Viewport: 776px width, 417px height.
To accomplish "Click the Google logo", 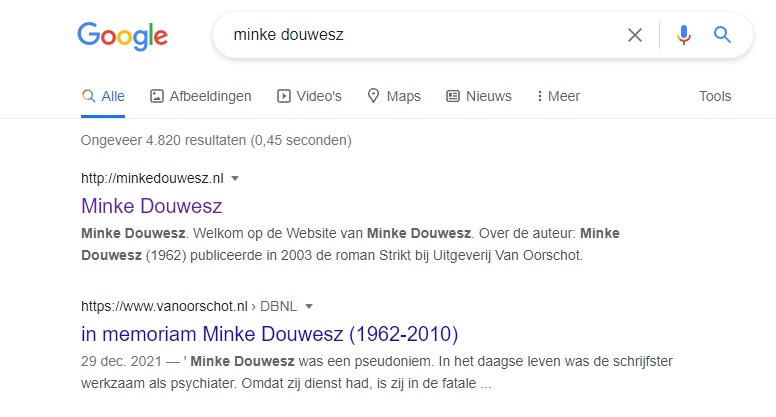I will click(x=122, y=36).
